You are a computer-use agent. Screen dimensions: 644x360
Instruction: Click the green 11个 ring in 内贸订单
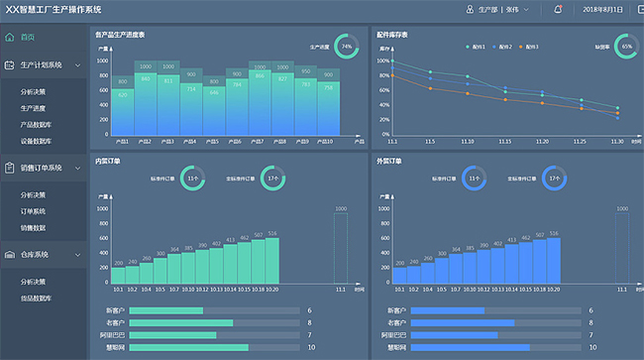(192, 178)
